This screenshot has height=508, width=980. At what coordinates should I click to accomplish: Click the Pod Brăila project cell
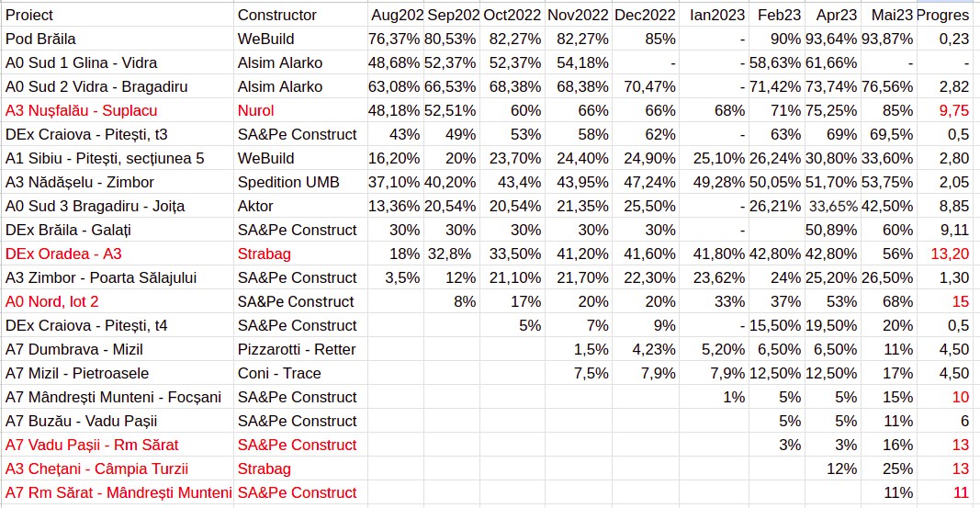pos(40,39)
